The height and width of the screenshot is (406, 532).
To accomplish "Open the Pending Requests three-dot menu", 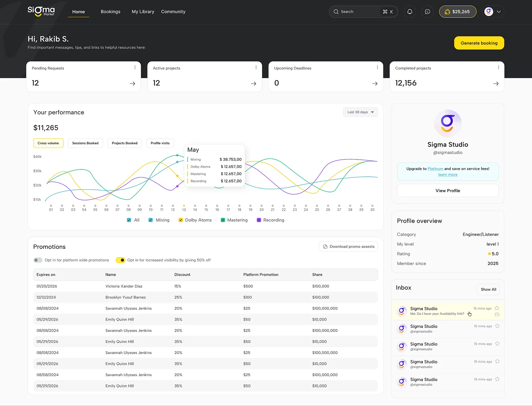I will pos(135,67).
